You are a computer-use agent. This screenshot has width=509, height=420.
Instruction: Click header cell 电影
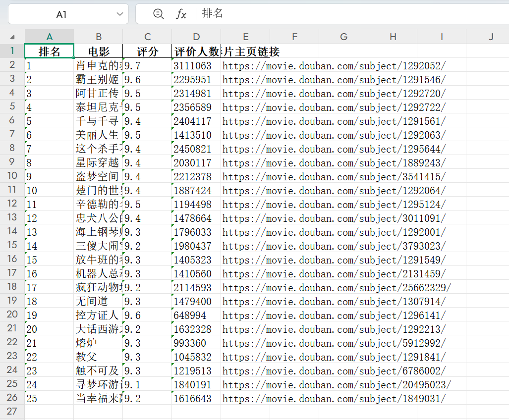pyautogui.click(x=98, y=51)
